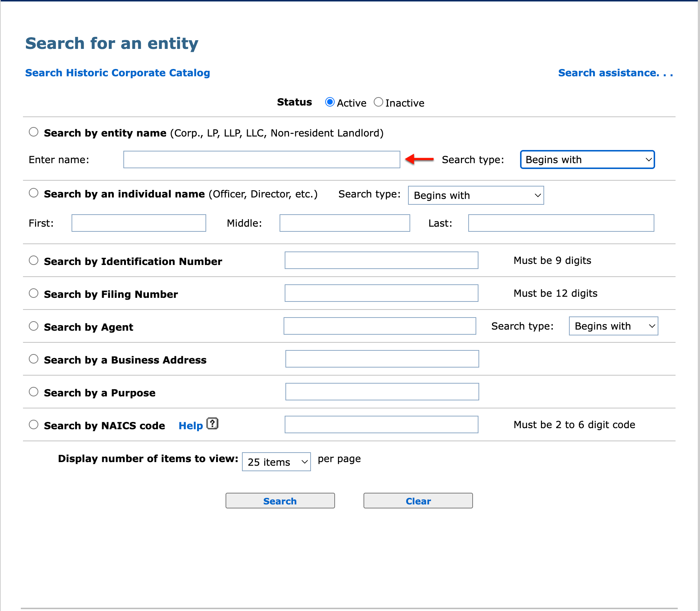Click the 'Search for an entity' heading

(x=112, y=43)
